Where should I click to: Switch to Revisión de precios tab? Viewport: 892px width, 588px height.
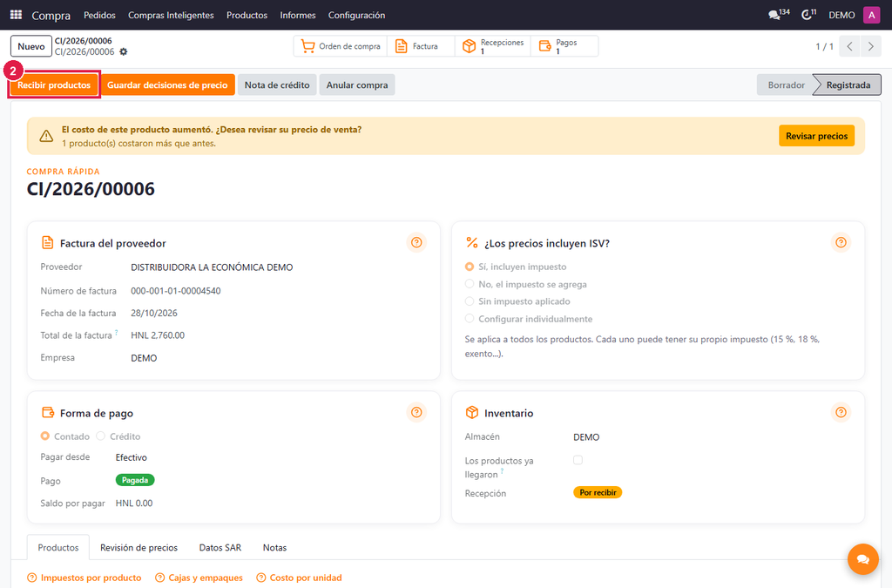(x=139, y=548)
